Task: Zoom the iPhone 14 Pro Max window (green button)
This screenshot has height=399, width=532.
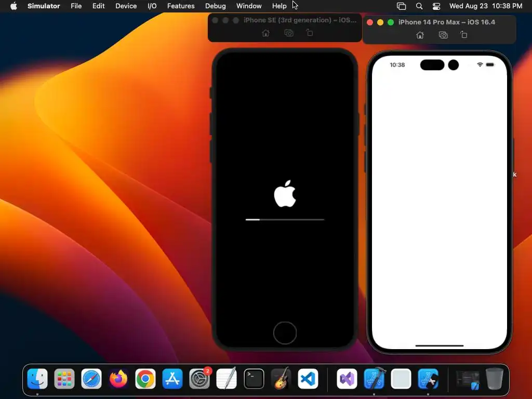Action: click(391, 22)
